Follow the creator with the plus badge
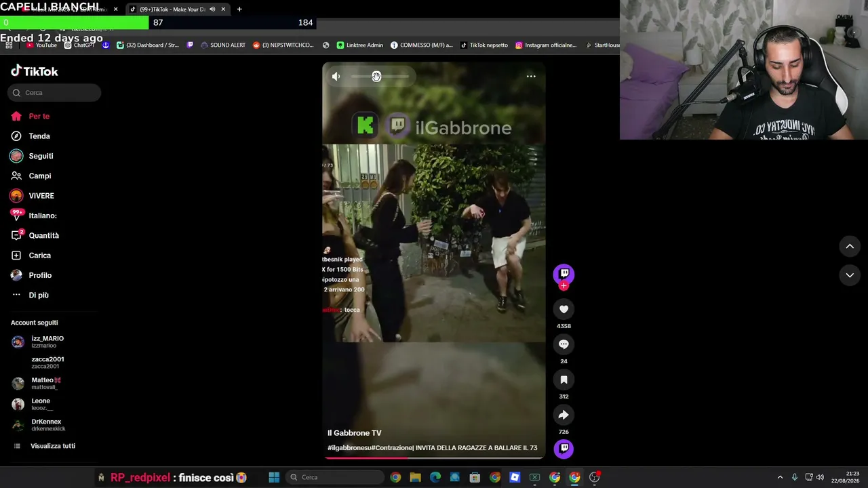The image size is (868, 488). [x=564, y=286]
